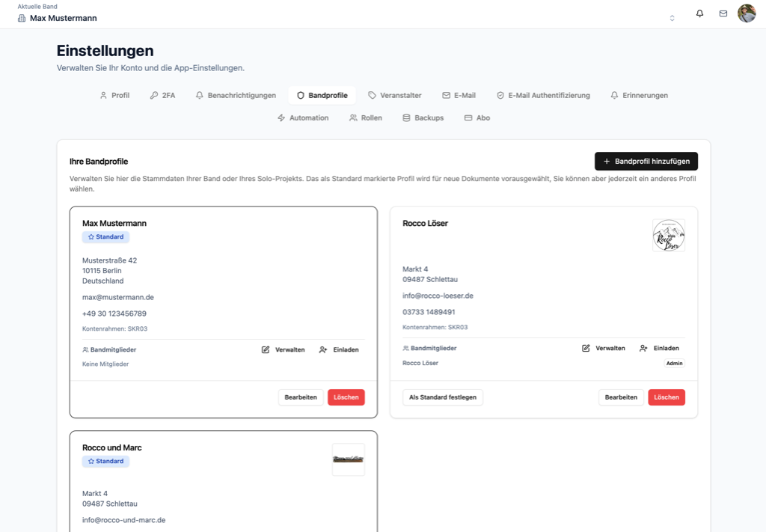This screenshot has width=766, height=532.
Task: Switch to the Profil tab
Action: [114, 95]
